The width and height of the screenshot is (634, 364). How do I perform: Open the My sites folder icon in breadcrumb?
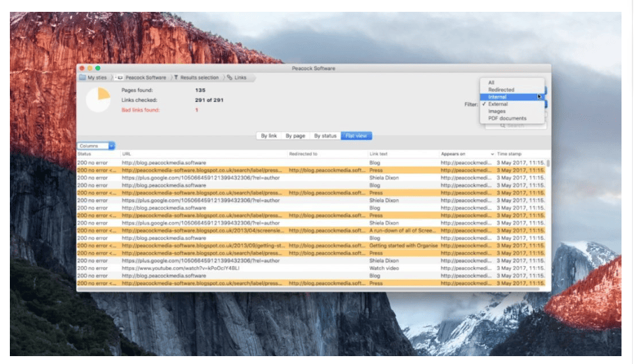coord(82,77)
